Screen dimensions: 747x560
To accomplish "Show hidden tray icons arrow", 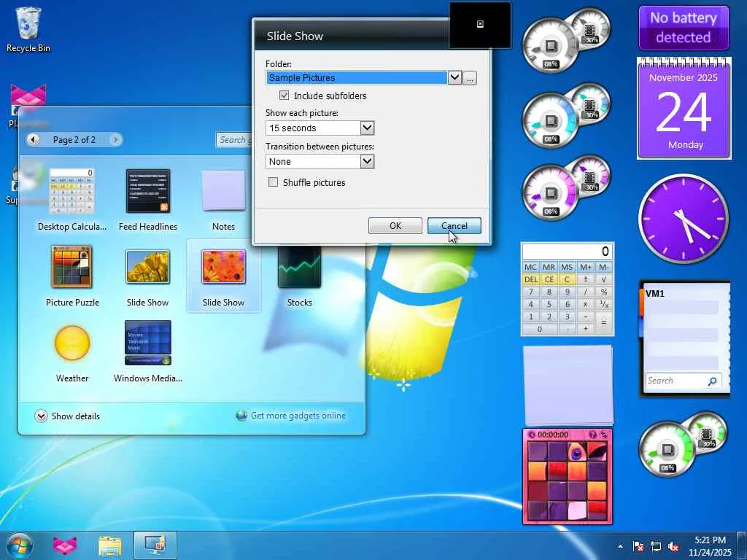I will pos(620,546).
